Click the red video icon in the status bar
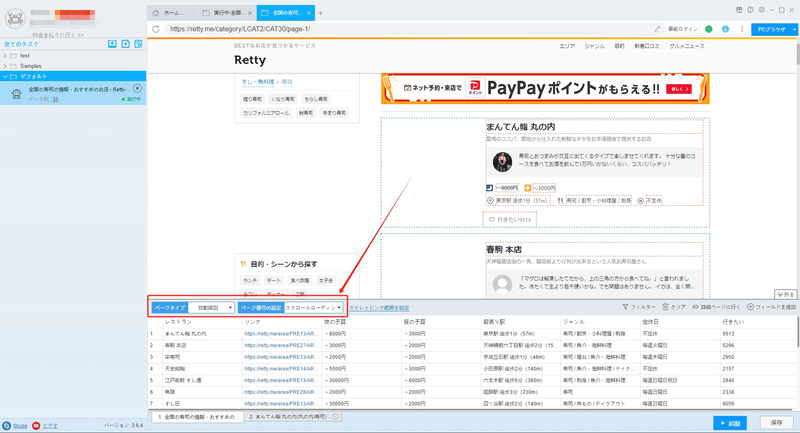800x433 pixels. [36, 425]
